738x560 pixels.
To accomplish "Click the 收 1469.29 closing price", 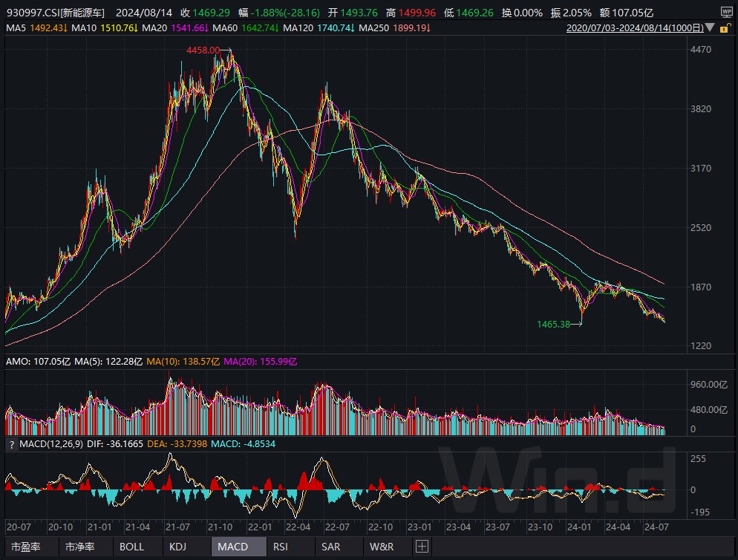I will pyautogui.click(x=205, y=13).
